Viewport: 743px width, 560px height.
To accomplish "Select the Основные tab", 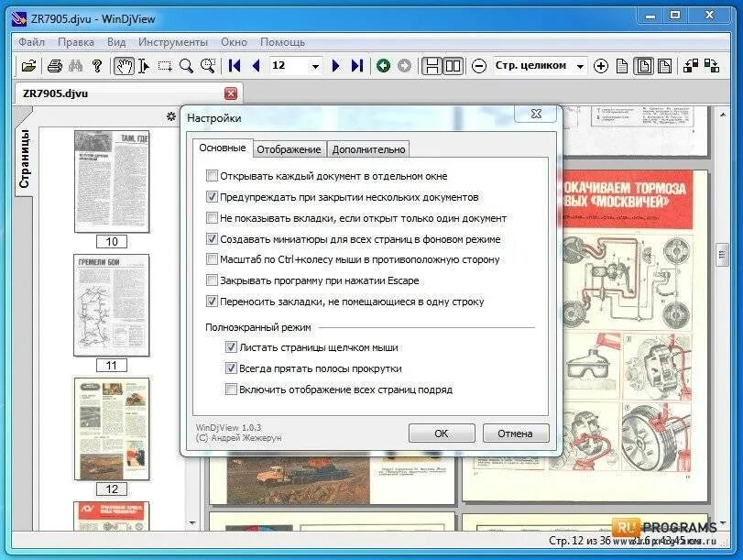I will 223,148.
